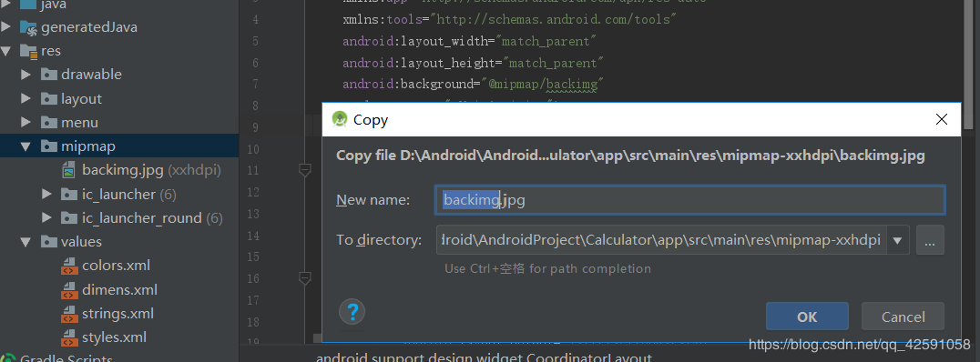This screenshot has width=980, height=362.
Task: Click the @mipmap/backimg attribute value in editor
Action: pos(544,84)
